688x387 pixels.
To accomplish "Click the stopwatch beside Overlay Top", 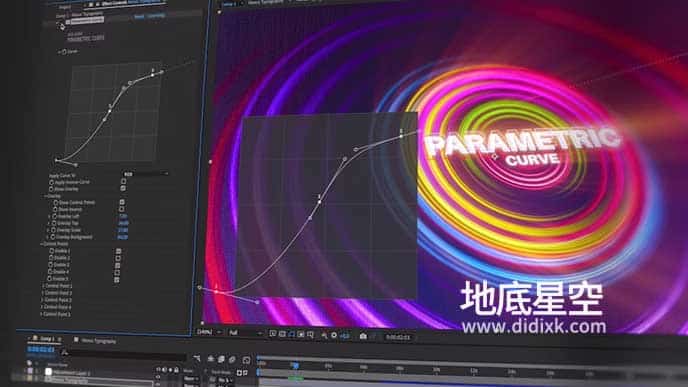I will coord(54,223).
